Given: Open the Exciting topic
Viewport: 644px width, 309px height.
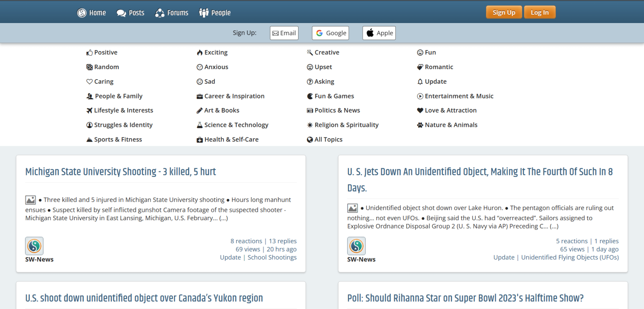Looking at the screenshot, I should pyautogui.click(x=216, y=52).
